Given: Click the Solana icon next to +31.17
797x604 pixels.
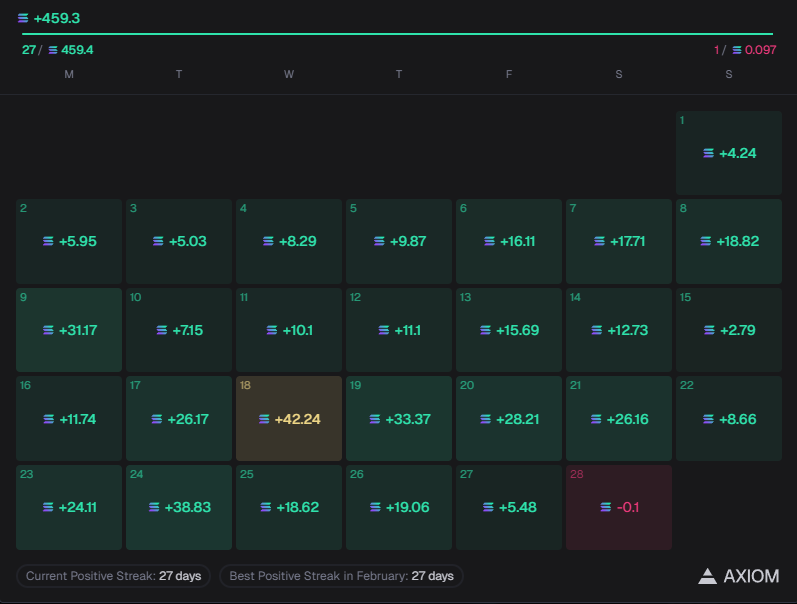Looking at the screenshot, I should (x=48, y=330).
